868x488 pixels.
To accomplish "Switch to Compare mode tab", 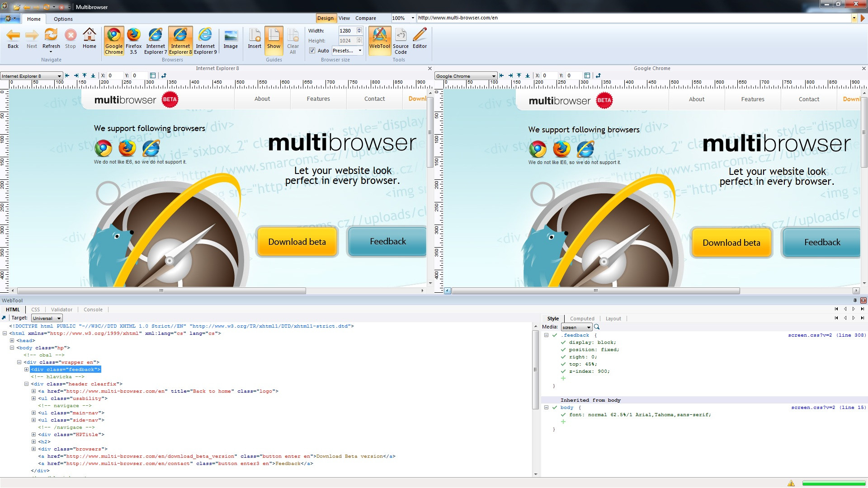I will click(x=365, y=18).
